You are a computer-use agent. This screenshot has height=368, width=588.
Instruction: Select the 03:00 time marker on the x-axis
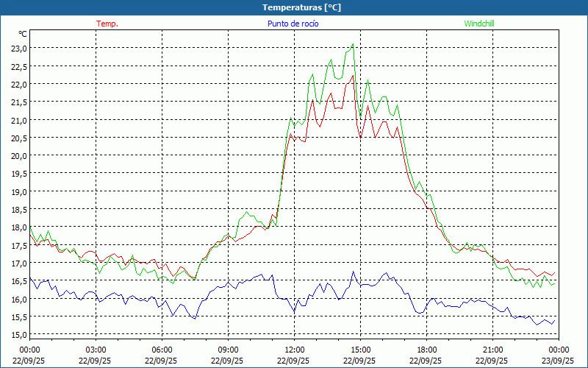[x=96, y=350]
